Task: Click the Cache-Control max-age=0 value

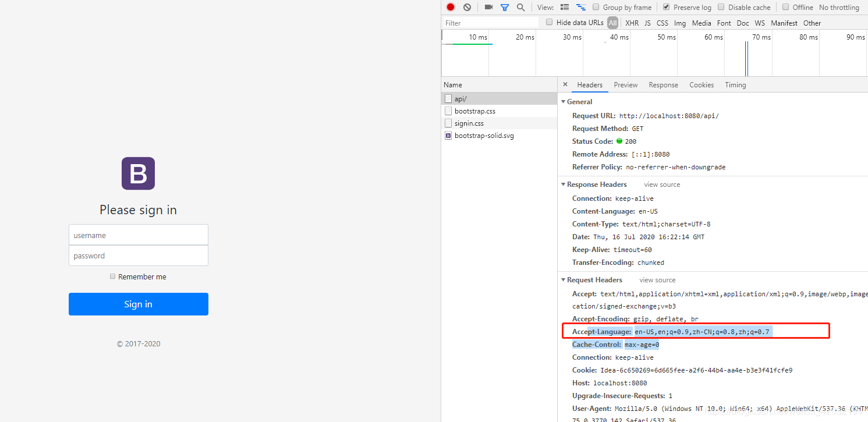Action: [642, 345]
